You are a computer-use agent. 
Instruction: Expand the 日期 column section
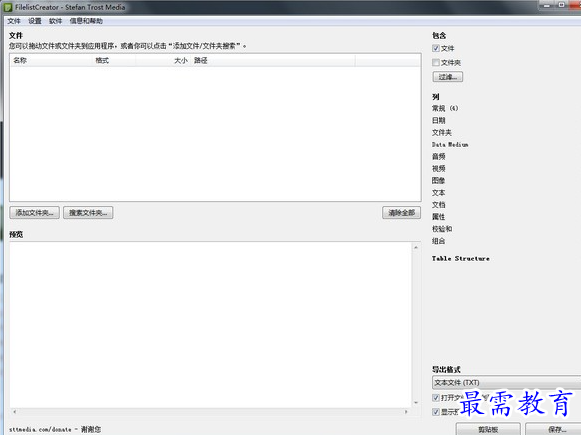tap(439, 120)
